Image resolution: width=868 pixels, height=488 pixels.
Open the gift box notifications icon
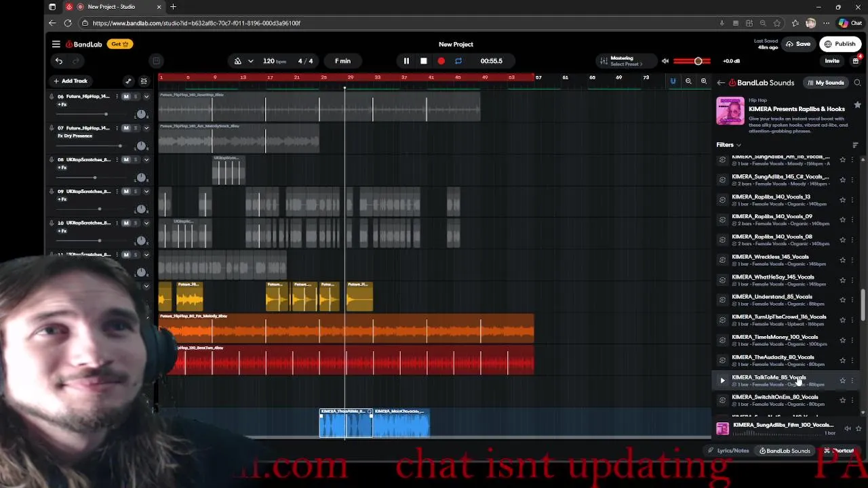tap(856, 61)
